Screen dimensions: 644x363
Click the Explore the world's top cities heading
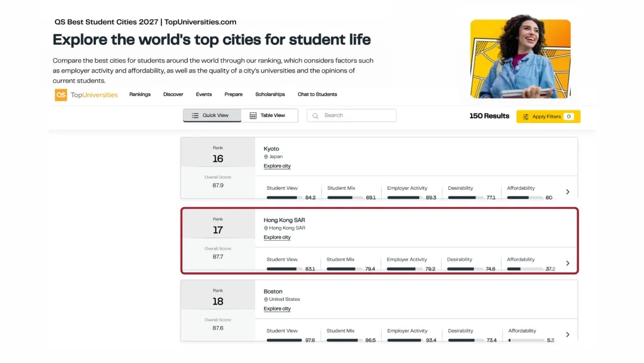click(x=212, y=40)
